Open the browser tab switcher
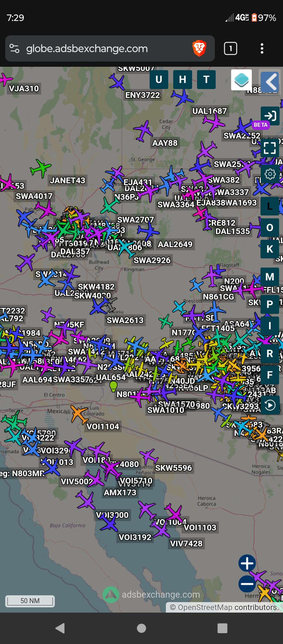 click(231, 48)
